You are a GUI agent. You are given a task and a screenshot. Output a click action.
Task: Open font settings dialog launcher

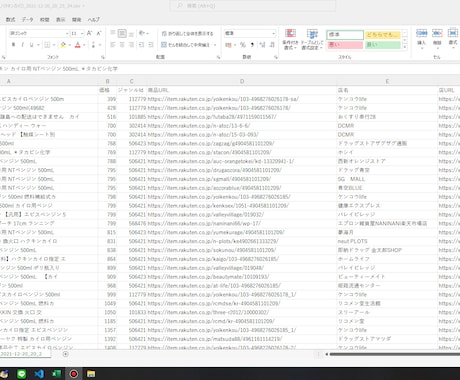click(x=103, y=57)
